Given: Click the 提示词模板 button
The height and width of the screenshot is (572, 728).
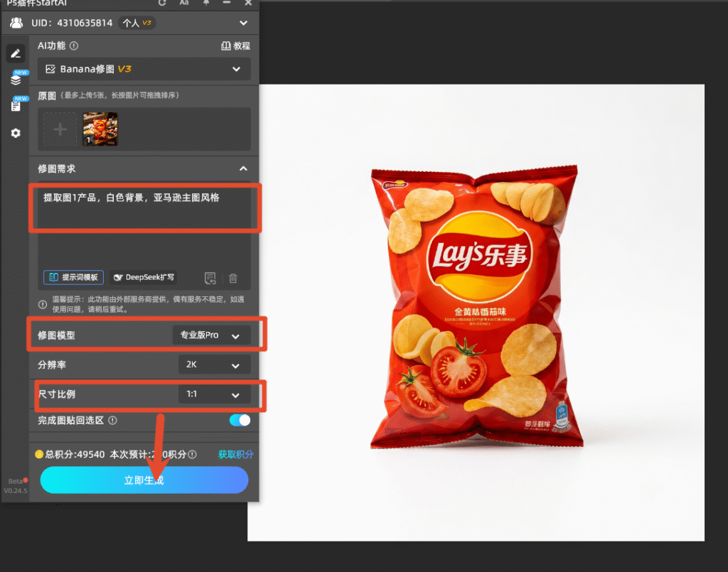Looking at the screenshot, I should (x=73, y=277).
